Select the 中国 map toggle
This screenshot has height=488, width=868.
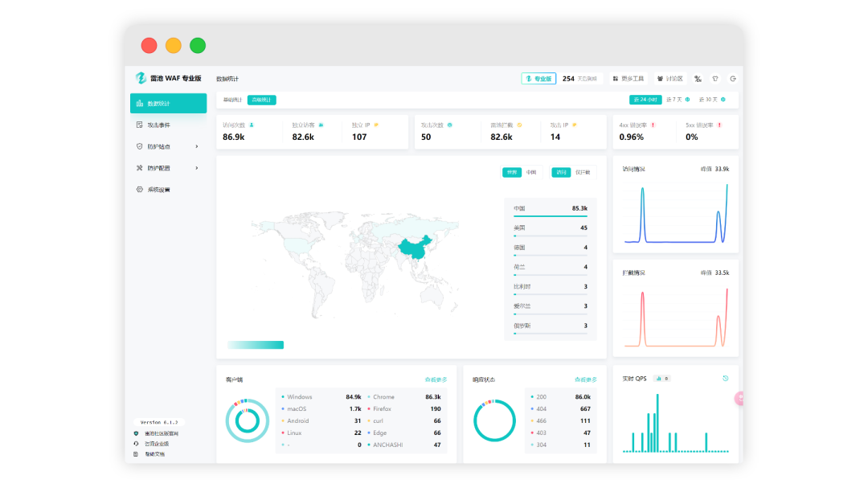[x=531, y=172]
